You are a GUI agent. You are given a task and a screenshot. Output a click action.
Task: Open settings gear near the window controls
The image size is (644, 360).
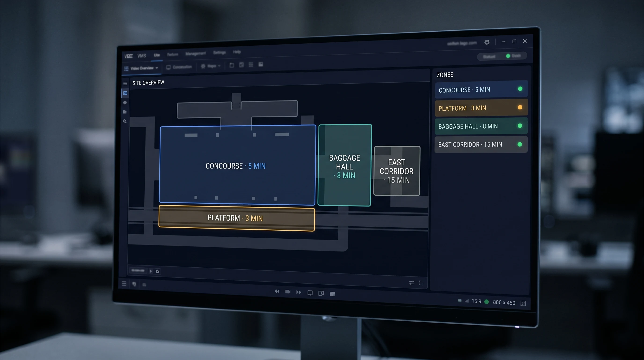coord(487,42)
